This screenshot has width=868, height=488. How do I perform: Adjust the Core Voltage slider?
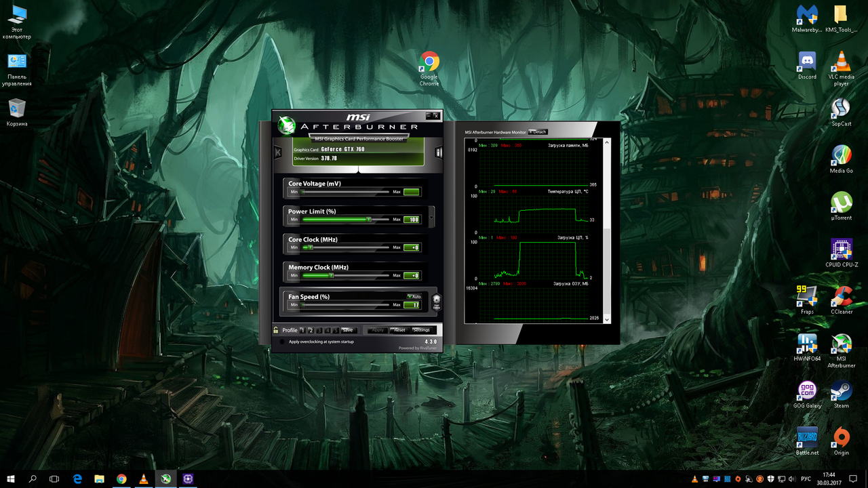tap(346, 192)
